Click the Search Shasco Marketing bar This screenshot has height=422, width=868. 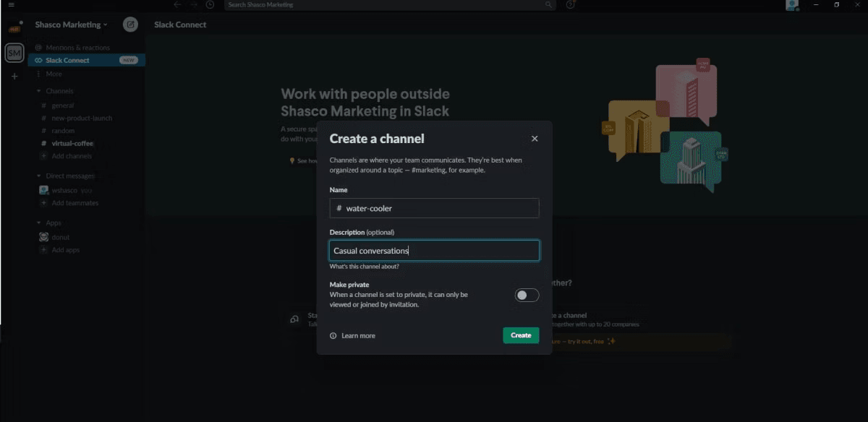(x=389, y=4)
